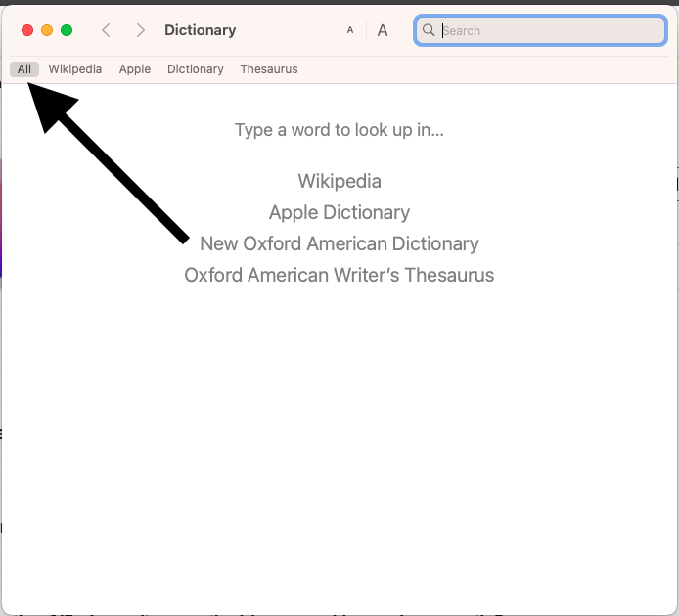Click the Dictionary window title

coord(200,30)
